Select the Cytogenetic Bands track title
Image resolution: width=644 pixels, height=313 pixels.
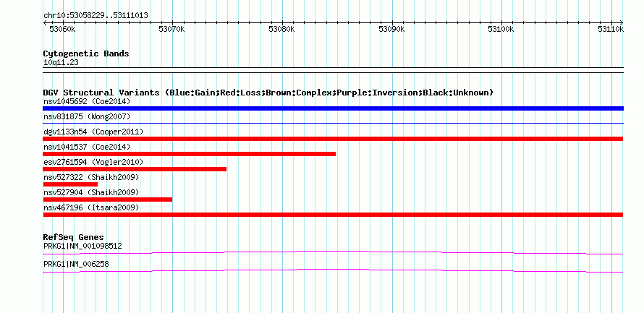pos(86,53)
